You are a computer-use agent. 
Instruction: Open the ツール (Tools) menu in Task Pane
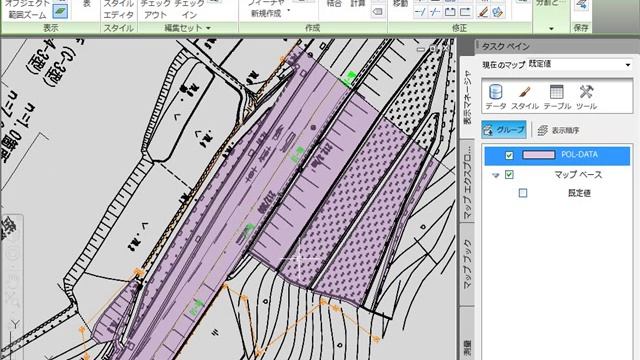(587, 97)
